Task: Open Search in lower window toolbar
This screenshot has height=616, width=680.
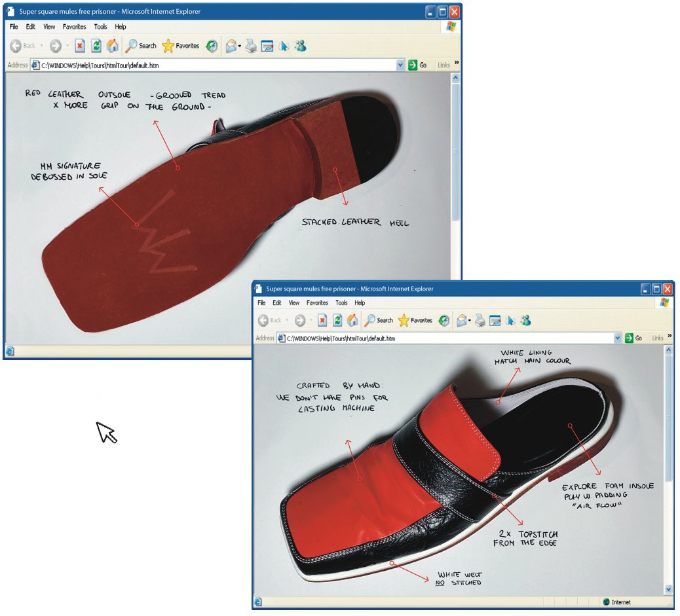Action: [x=379, y=320]
